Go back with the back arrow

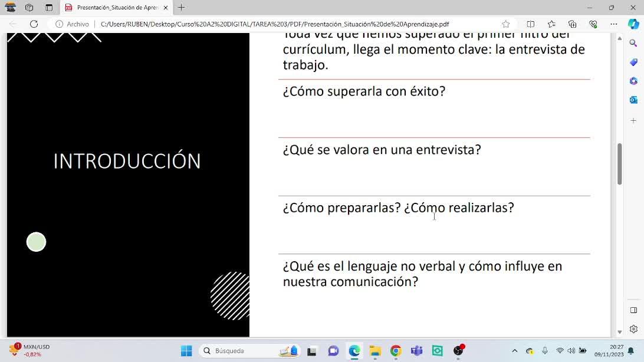click(x=13, y=24)
